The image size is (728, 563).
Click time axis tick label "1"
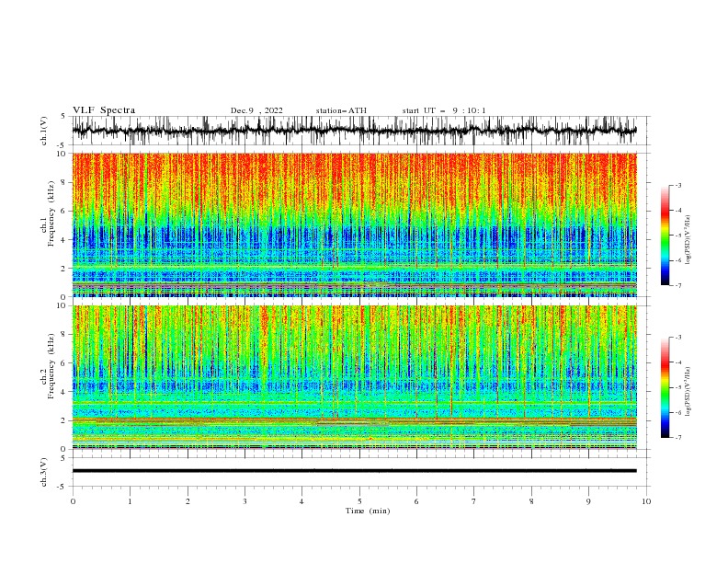click(130, 501)
